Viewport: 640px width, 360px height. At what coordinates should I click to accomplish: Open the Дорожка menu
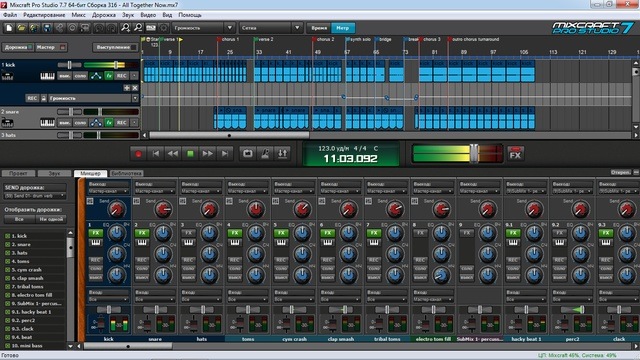click(104, 15)
